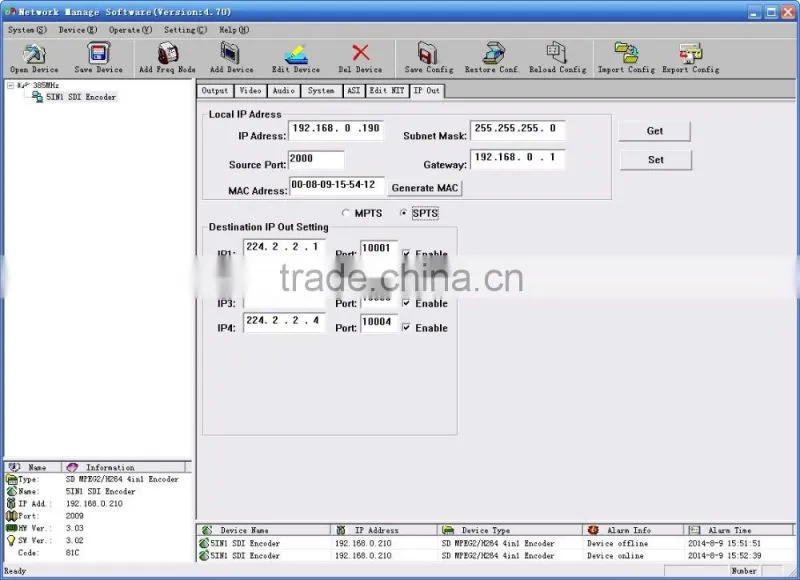Toggle the IP4 Enable checkbox
The height and width of the screenshot is (580, 800).
(406, 328)
